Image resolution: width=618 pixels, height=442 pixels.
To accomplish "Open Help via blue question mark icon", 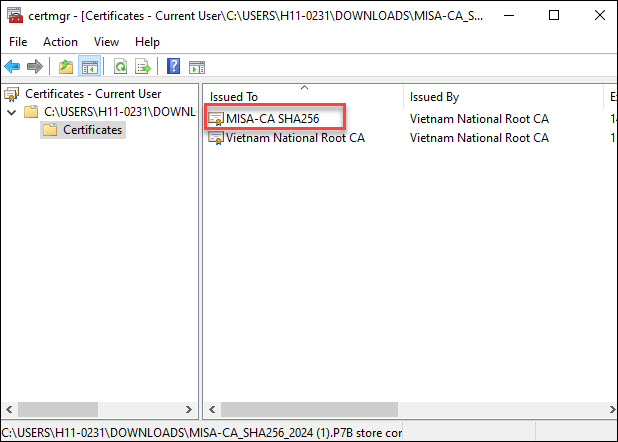I will (x=173, y=66).
